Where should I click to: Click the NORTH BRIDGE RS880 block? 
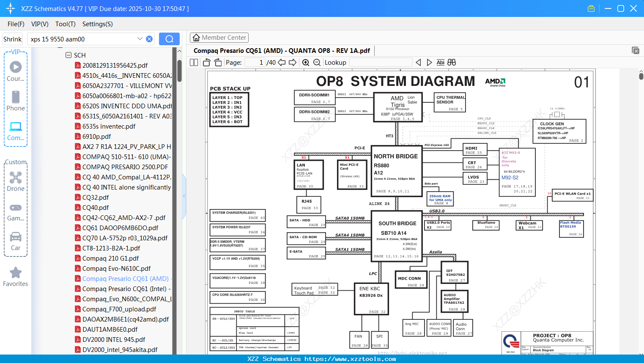coord(396,171)
